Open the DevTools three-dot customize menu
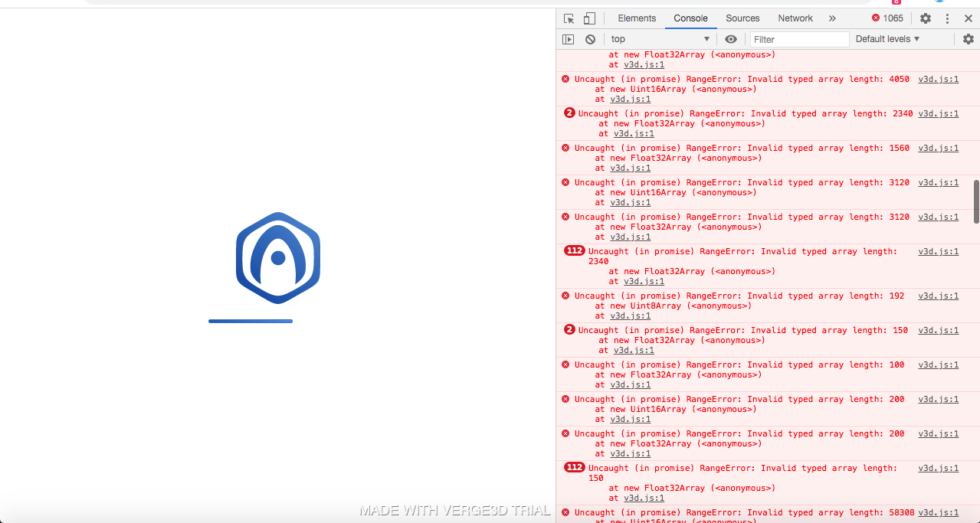Image resolution: width=980 pixels, height=523 pixels. pyautogui.click(x=947, y=18)
